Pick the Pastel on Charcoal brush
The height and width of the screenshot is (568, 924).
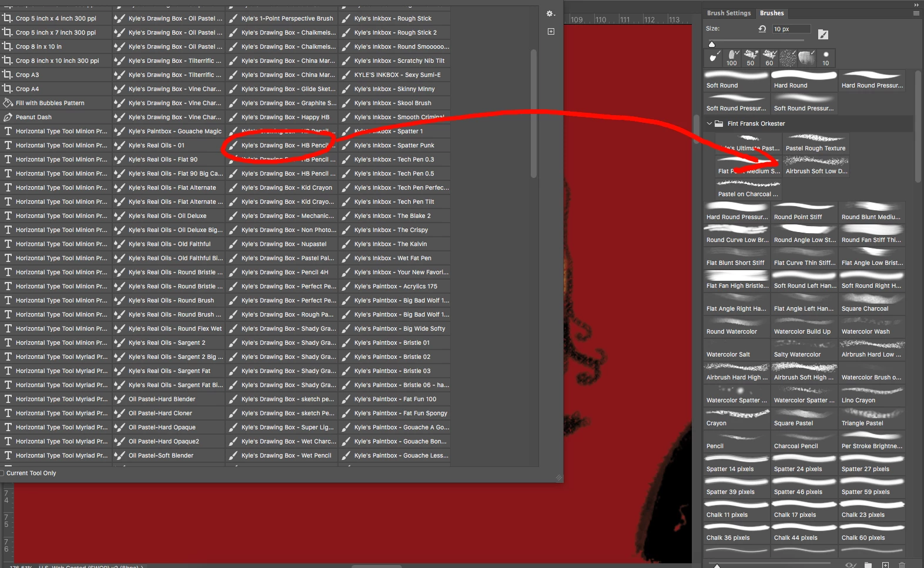pos(748,189)
